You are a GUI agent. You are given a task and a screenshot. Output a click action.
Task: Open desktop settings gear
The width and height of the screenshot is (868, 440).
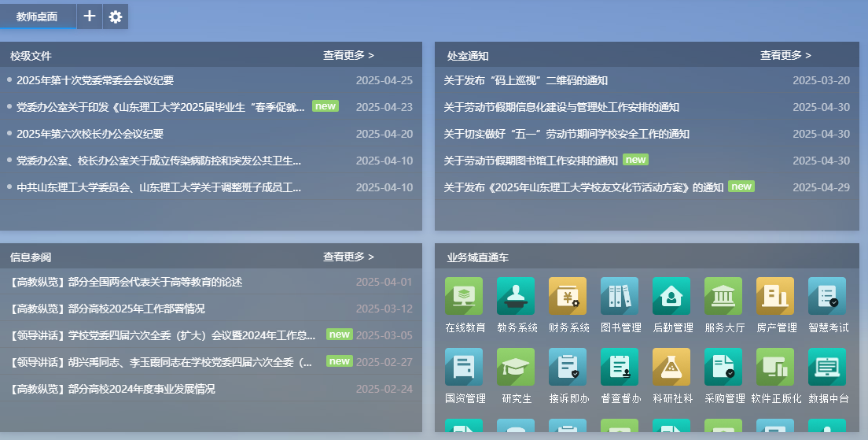point(116,17)
